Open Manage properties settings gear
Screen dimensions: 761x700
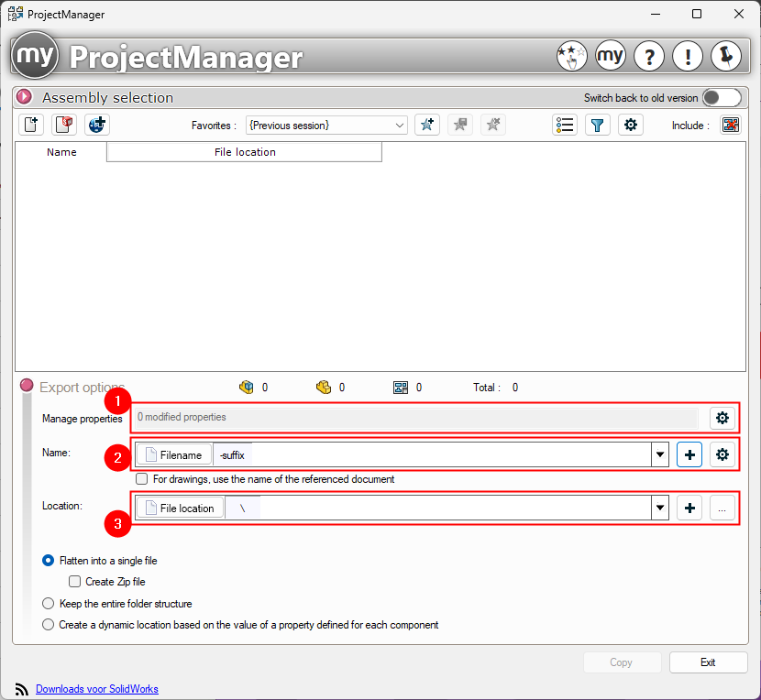(722, 418)
